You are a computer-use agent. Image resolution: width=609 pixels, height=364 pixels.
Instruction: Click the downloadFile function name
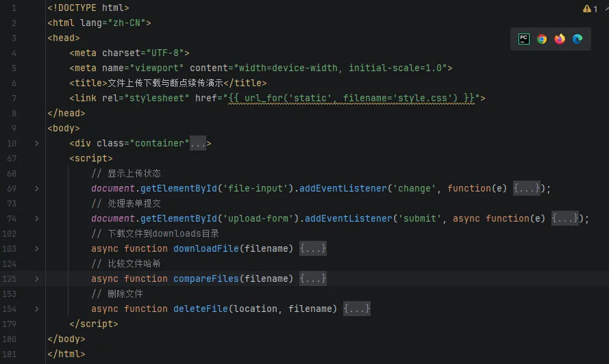point(206,249)
